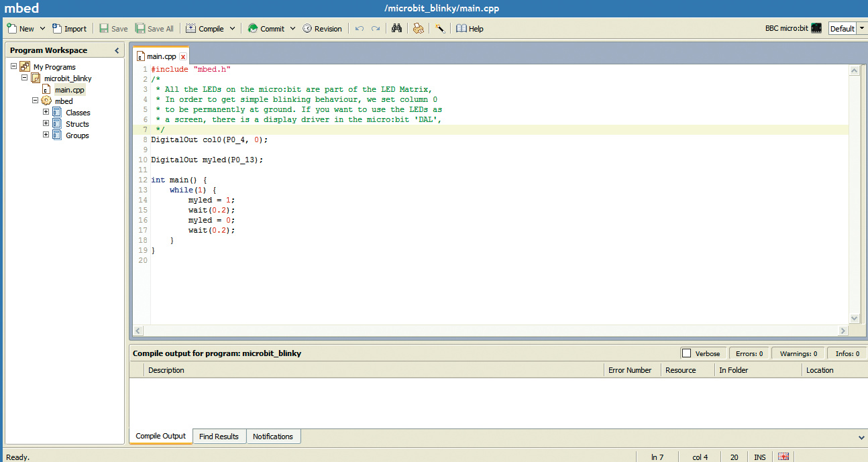
Task: Open the Compile dropdown arrow
Action: click(233, 29)
